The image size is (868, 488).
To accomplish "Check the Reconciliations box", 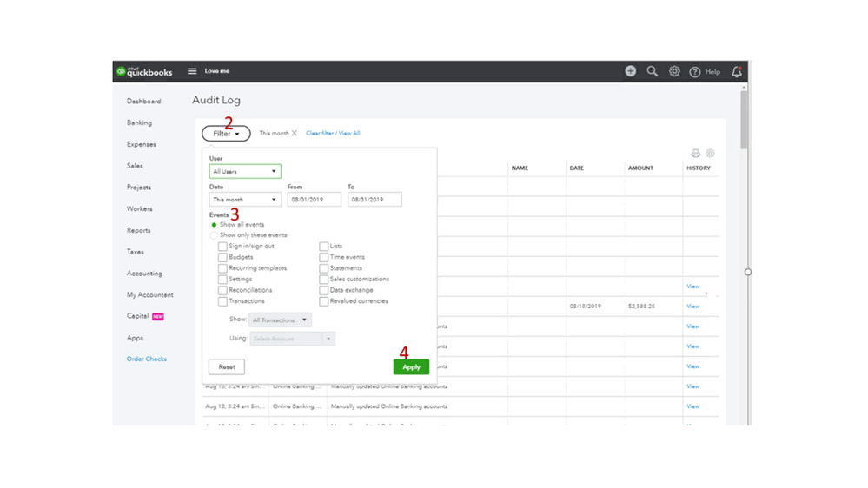I will (222, 291).
